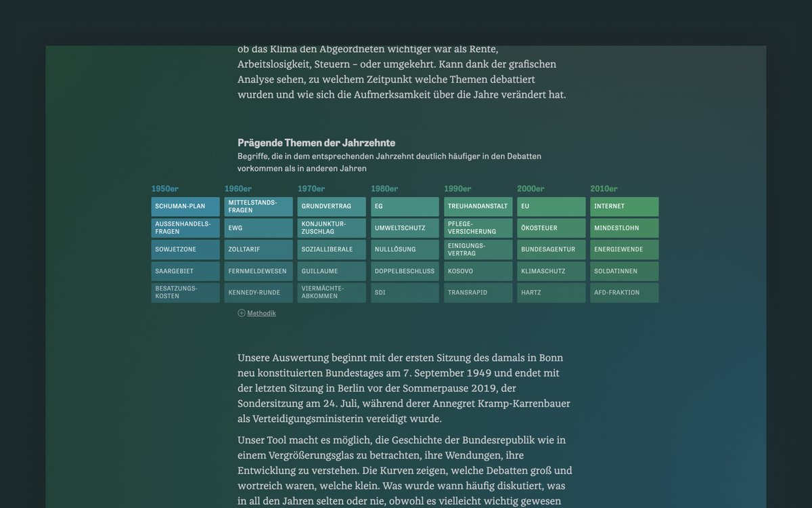Viewport: 812px width, 508px height.
Task: Select the UMWELTSCHUTZ debate topic
Action: [405, 228]
